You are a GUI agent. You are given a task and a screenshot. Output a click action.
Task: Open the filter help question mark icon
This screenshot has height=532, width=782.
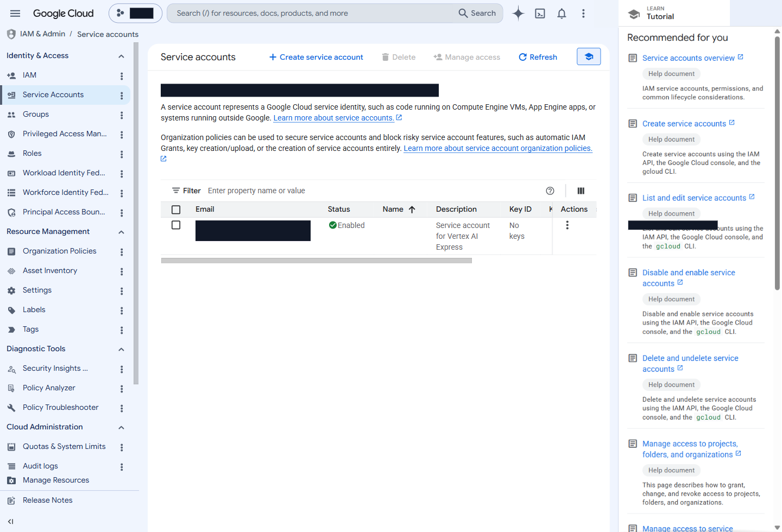coord(550,191)
